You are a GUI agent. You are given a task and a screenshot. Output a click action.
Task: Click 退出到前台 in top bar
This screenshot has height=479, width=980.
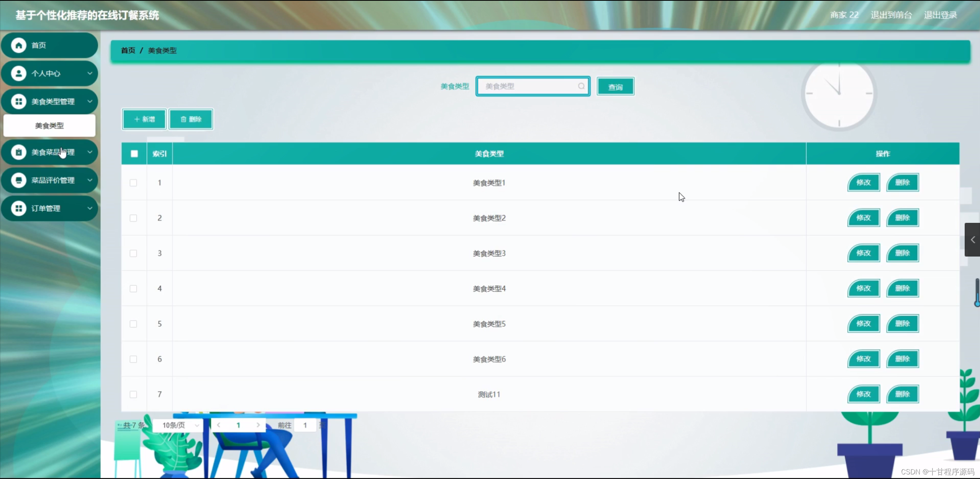[891, 15]
